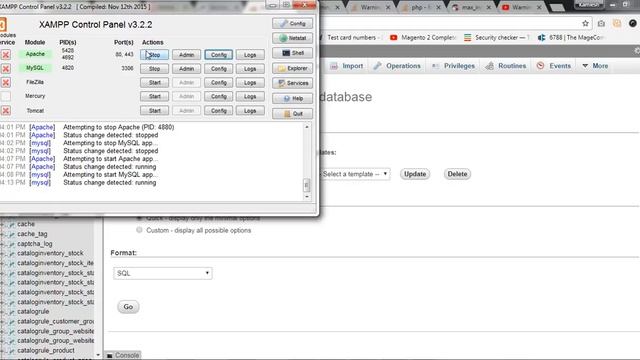Viewport: 640px width, 360px height.
Task: Start the Mercury module
Action: coord(154,96)
